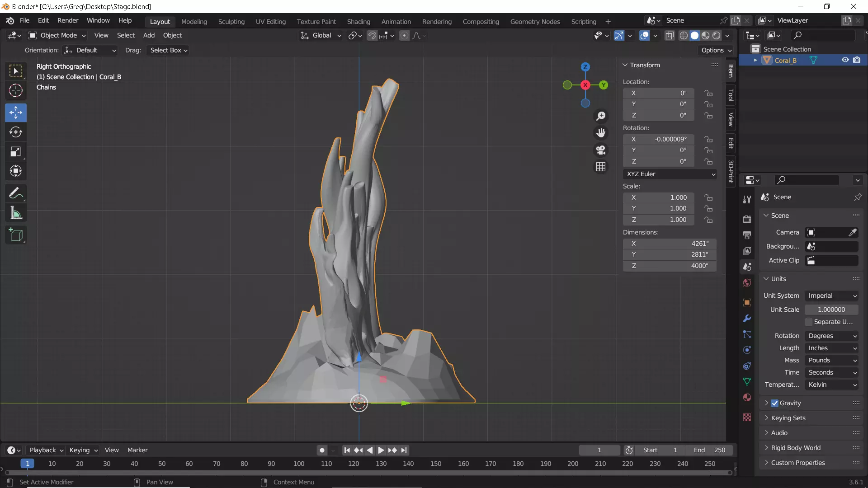The image size is (868, 488).
Task: Open the XYZ Euler rotation mode dropdown
Action: tap(670, 174)
